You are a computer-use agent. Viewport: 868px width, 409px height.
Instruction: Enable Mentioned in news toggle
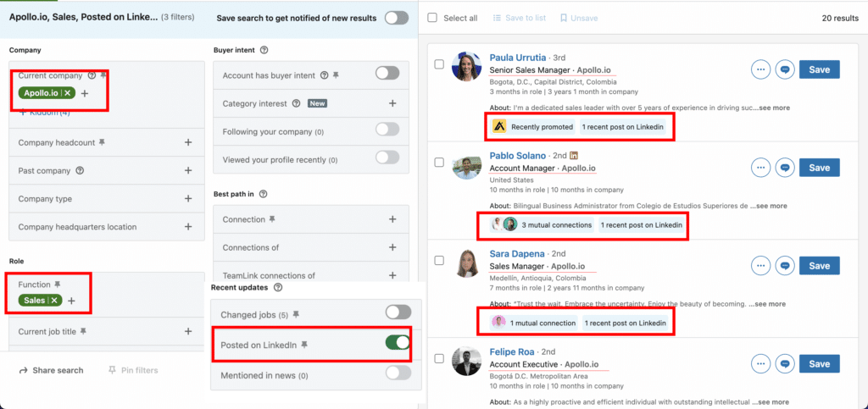[x=398, y=373]
